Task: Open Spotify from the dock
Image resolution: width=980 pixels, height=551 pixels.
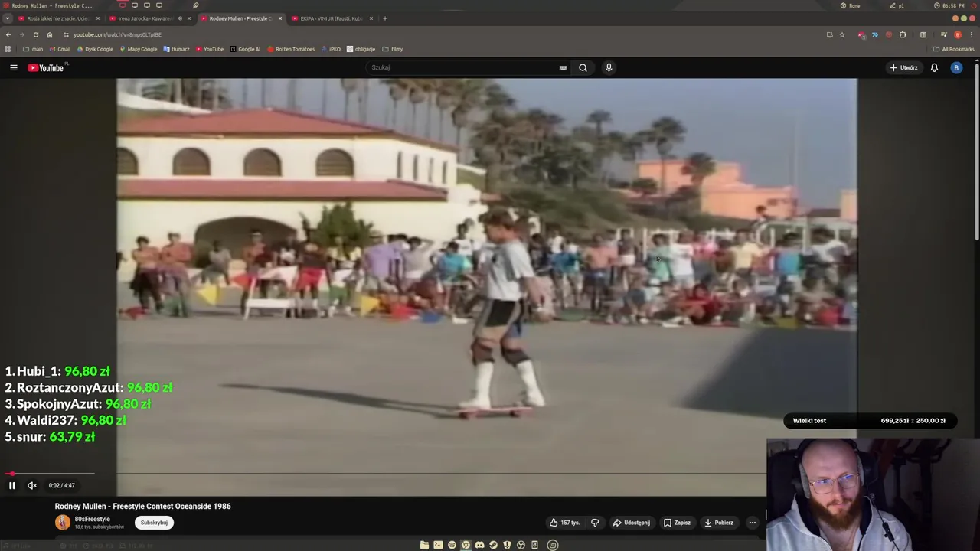Action: click(x=452, y=545)
